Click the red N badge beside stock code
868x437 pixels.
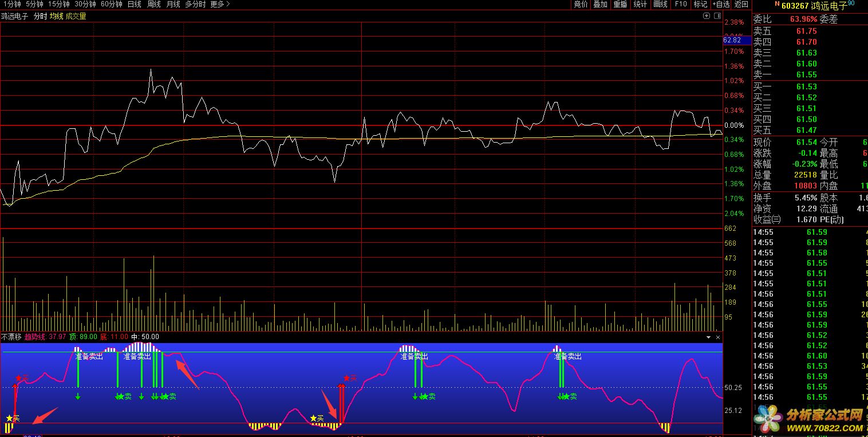tap(777, 4)
